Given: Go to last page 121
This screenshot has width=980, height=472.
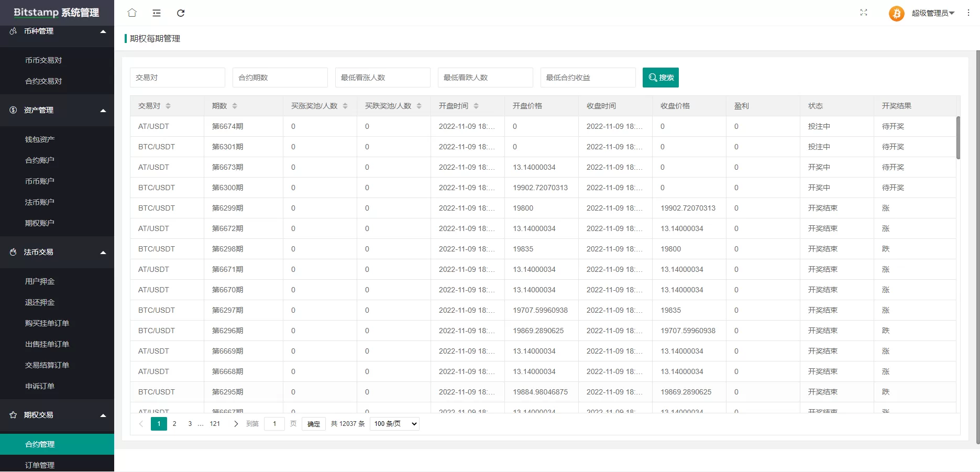Looking at the screenshot, I should (215, 424).
